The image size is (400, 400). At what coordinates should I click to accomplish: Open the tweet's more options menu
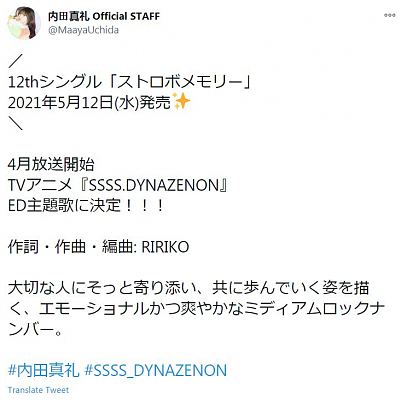point(389,15)
